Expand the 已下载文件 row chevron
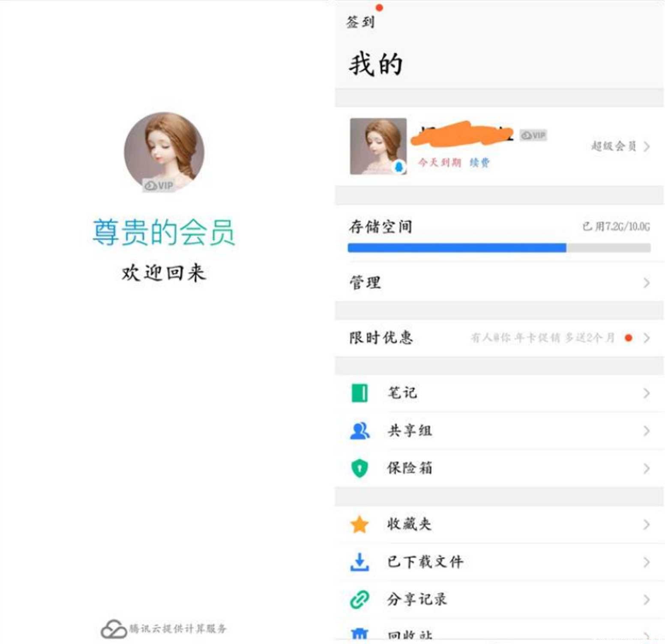Image resolution: width=665 pixels, height=644 pixels. pos(647,562)
